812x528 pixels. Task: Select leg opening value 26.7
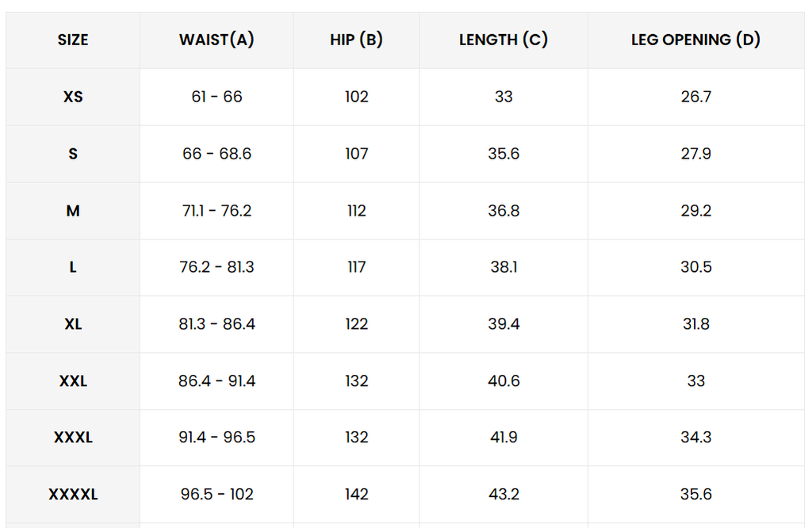695,97
